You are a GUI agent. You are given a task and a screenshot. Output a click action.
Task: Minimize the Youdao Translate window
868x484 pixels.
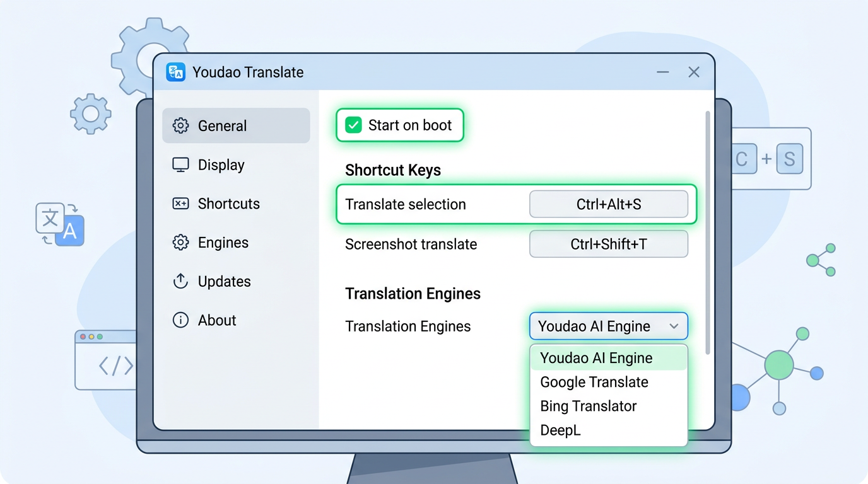click(663, 72)
